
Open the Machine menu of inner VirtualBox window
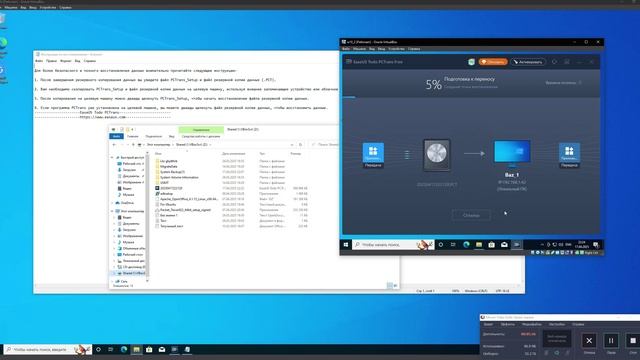[x=359, y=49]
